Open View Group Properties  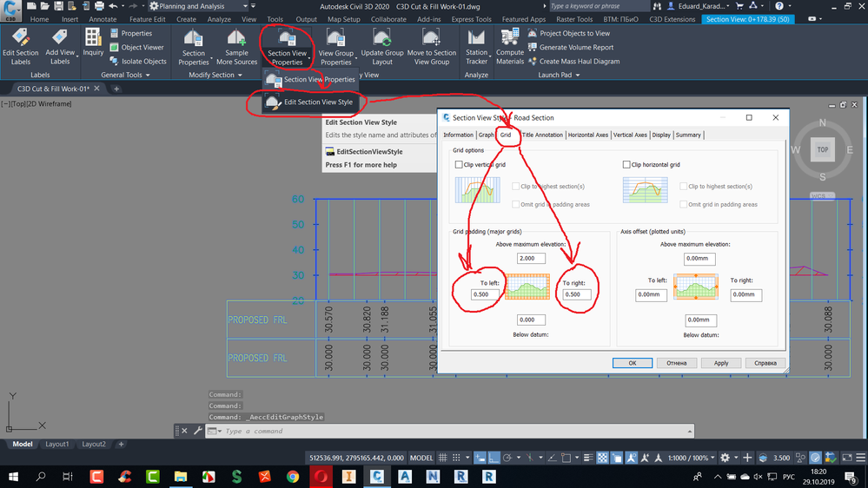pos(335,48)
